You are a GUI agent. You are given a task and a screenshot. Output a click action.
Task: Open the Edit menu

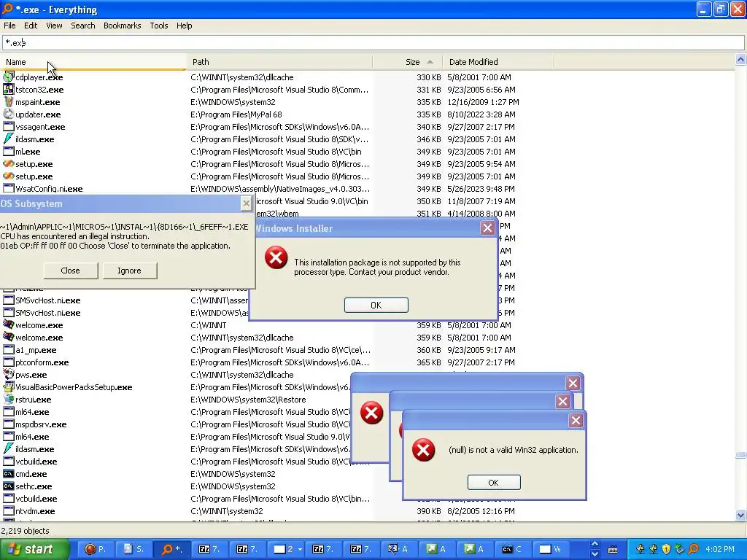[x=31, y=26]
